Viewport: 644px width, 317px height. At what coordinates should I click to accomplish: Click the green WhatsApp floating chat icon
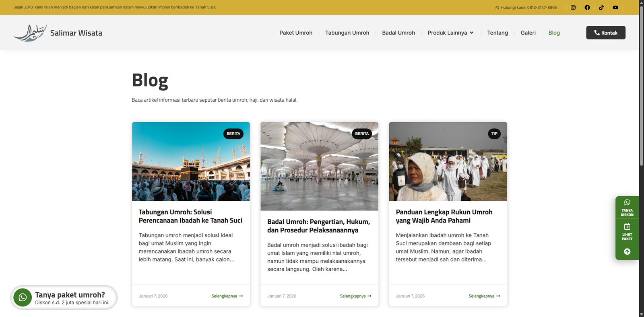pyautogui.click(x=23, y=298)
